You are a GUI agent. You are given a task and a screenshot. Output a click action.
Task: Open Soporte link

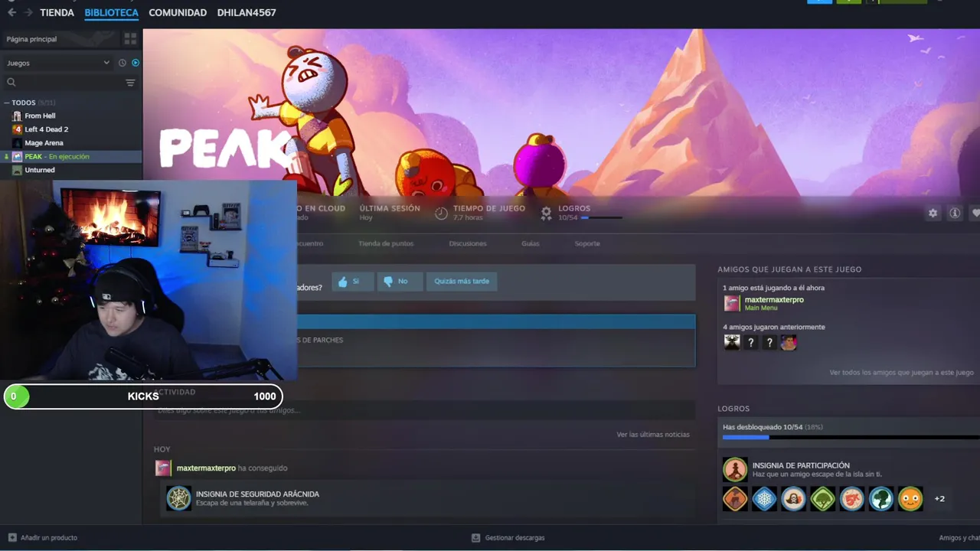[587, 243]
